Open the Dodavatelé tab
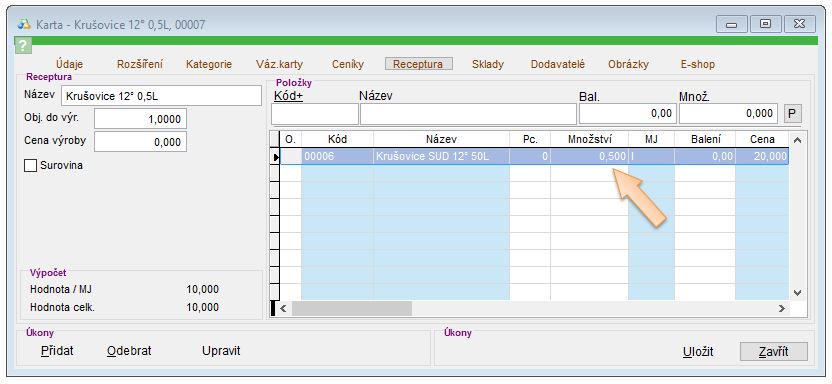Viewport: 832px width, 384px height. point(558,64)
